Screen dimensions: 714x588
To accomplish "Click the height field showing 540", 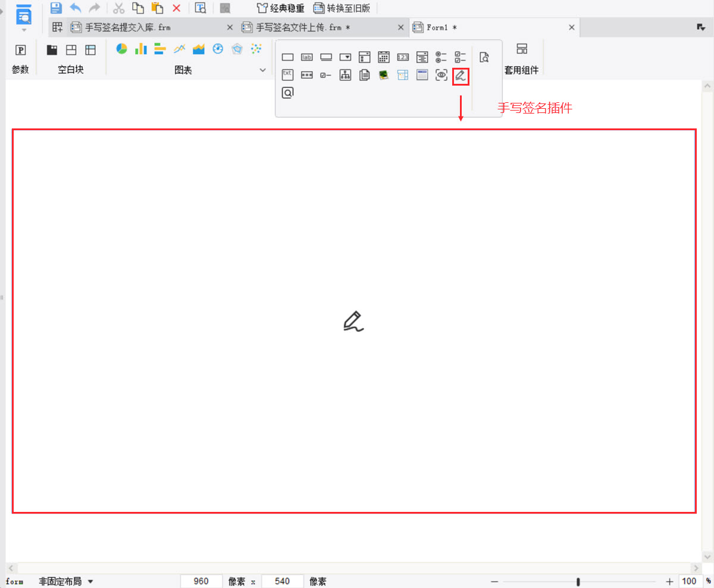I will 283,581.
